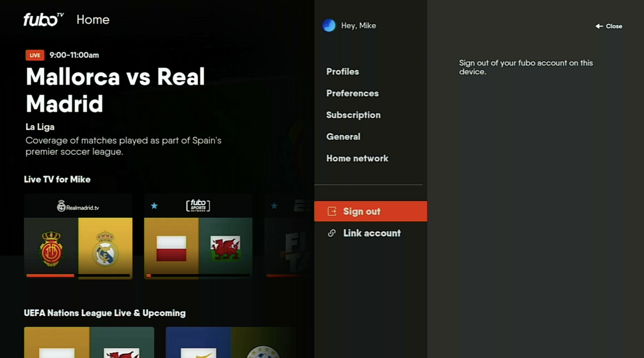Open the Profiles menu item

point(342,72)
